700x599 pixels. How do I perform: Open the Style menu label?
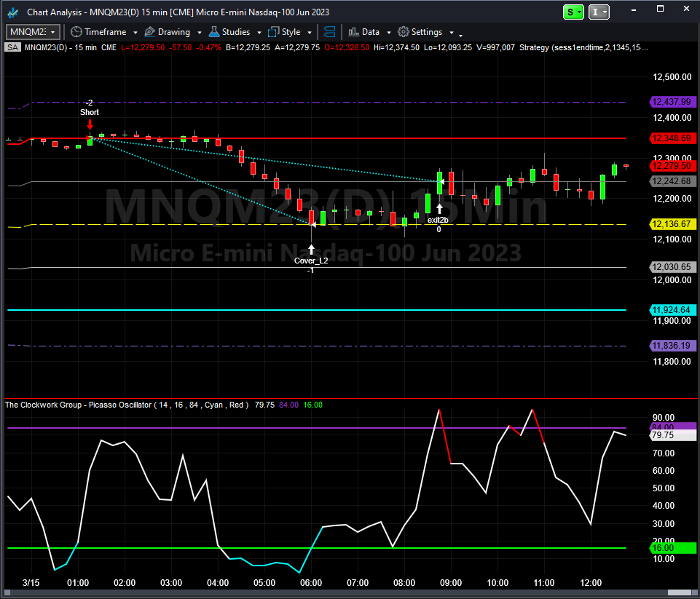pos(291,32)
